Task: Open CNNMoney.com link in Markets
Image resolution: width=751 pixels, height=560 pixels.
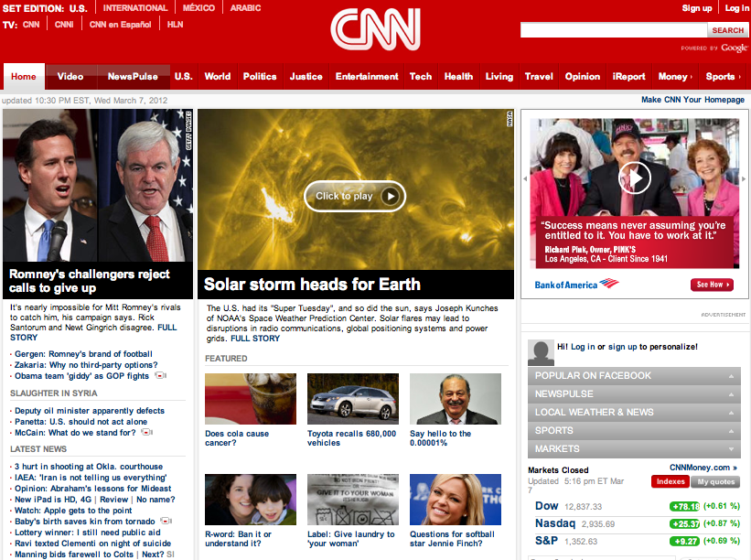Action: point(703,468)
